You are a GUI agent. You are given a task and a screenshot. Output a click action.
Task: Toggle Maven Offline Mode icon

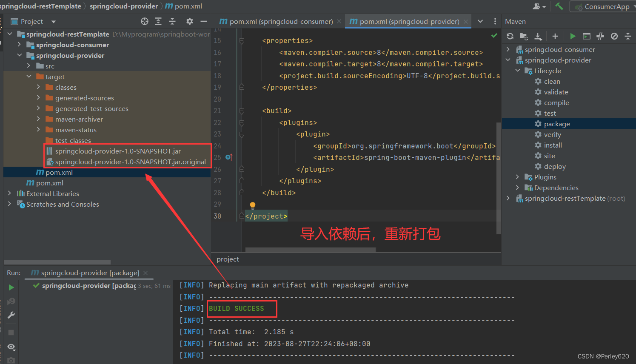click(x=600, y=36)
